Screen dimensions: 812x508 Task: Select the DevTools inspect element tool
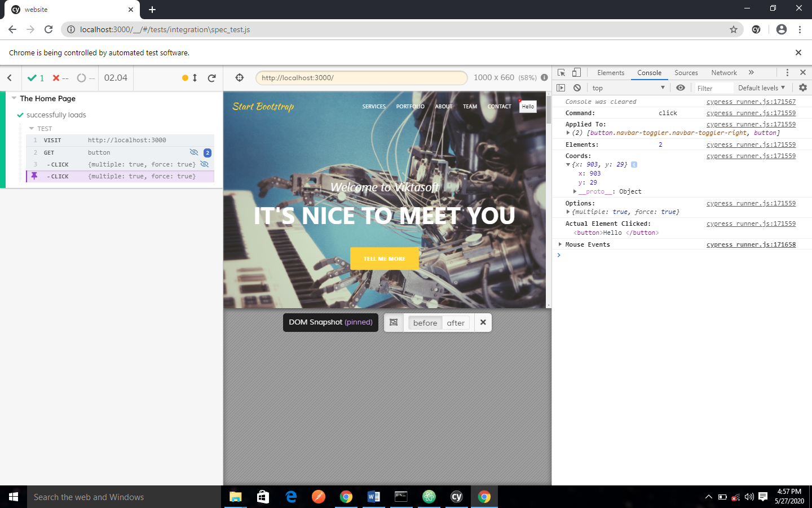point(561,72)
